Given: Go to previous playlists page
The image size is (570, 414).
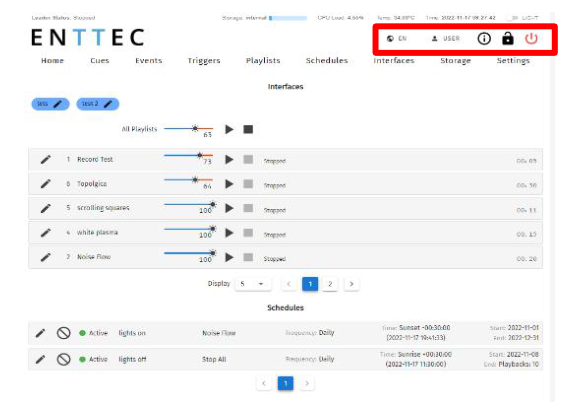Looking at the screenshot, I should 289,284.
